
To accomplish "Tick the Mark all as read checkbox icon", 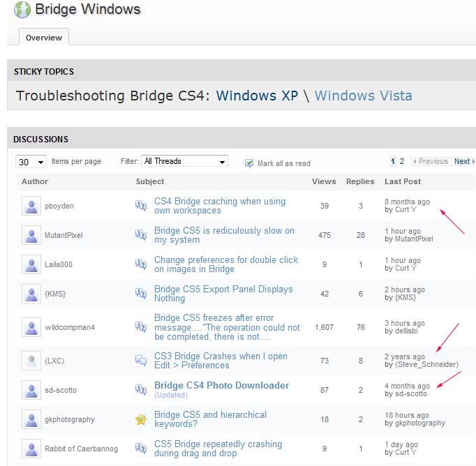I will point(249,163).
